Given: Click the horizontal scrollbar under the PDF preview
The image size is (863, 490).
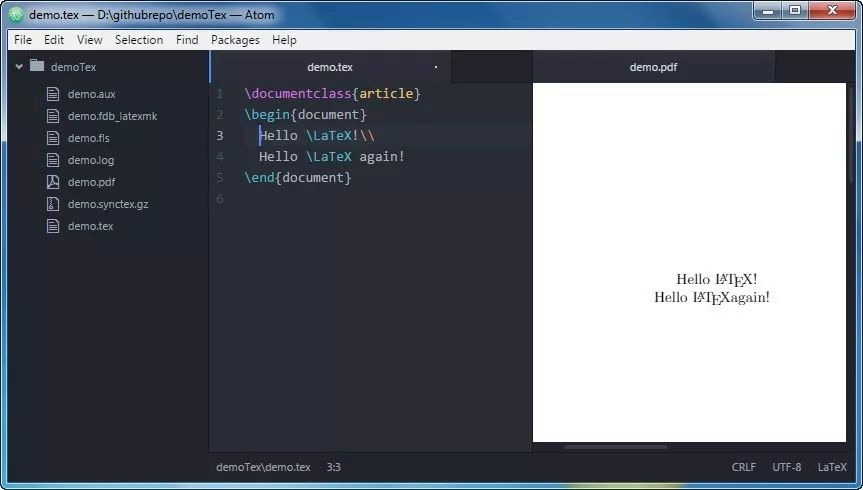Looking at the screenshot, I should [x=616, y=447].
